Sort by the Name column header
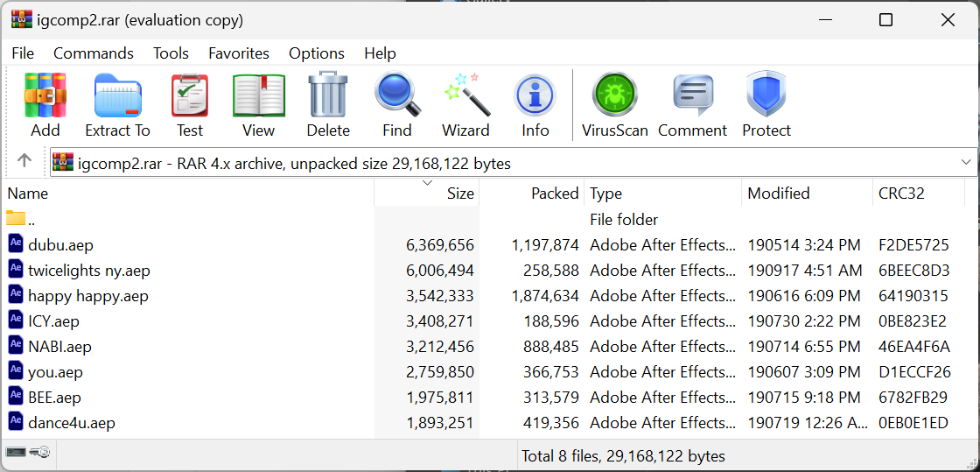Viewport: 980px width, 472px height. point(189,194)
